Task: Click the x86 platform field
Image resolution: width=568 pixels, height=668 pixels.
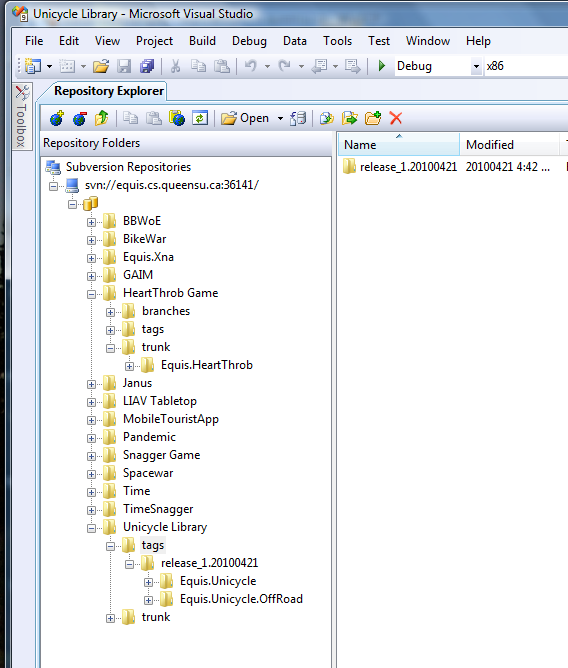Action: click(526, 66)
